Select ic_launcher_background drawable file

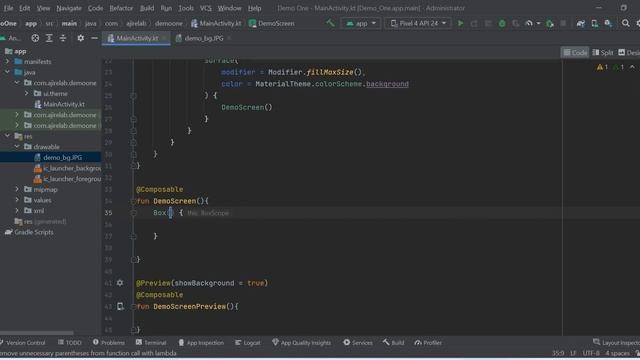[67, 168]
